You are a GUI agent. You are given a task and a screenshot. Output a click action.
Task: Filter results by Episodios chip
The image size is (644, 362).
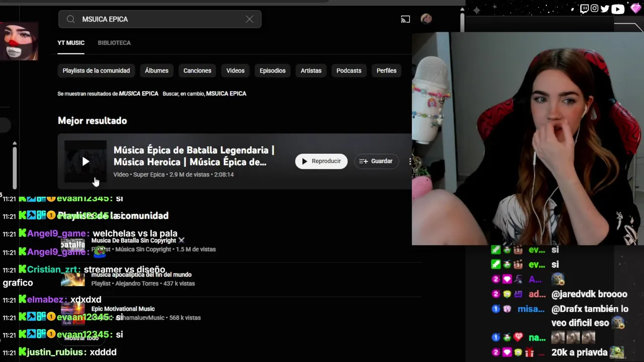(x=273, y=70)
